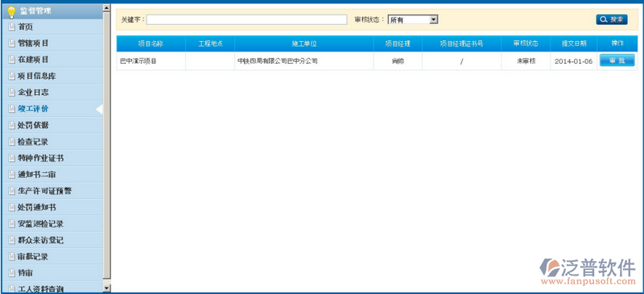The width and height of the screenshot is (644, 294).
Task: Click the page icon next to 首页
Action: click(x=11, y=27)
